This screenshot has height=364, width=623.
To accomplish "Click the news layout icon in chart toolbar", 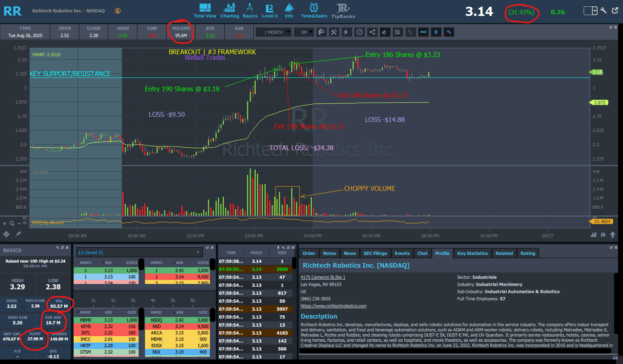I will coord(397,32).
